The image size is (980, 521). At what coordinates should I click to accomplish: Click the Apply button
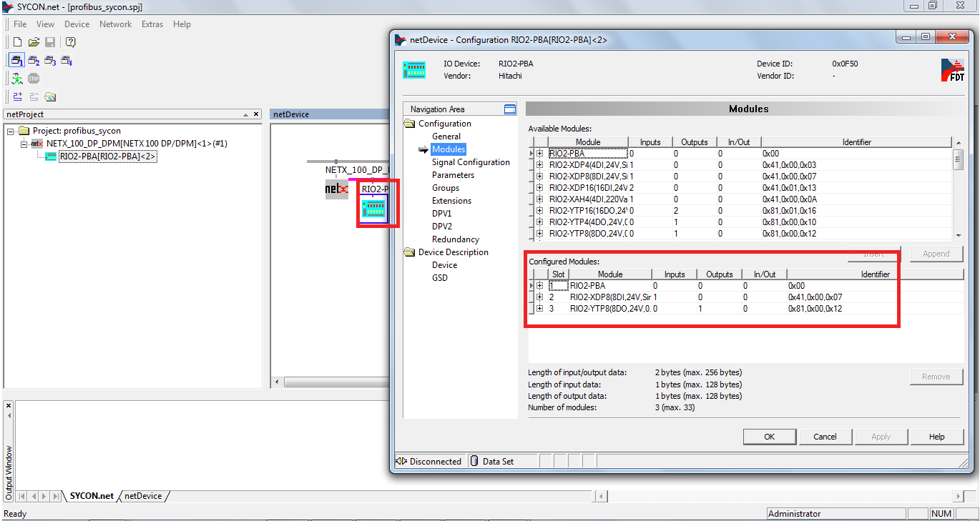881,437
